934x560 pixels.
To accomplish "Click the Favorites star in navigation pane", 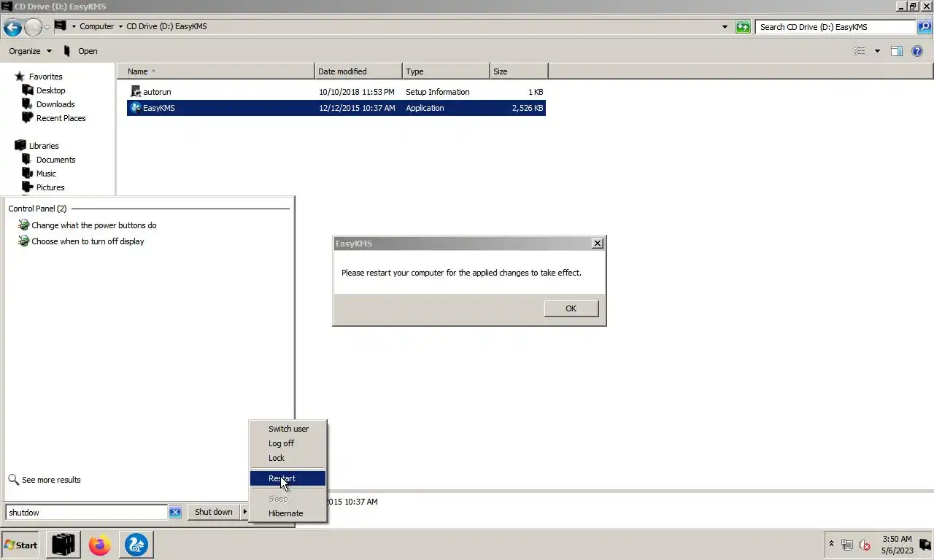I will [x=20, y=77].
